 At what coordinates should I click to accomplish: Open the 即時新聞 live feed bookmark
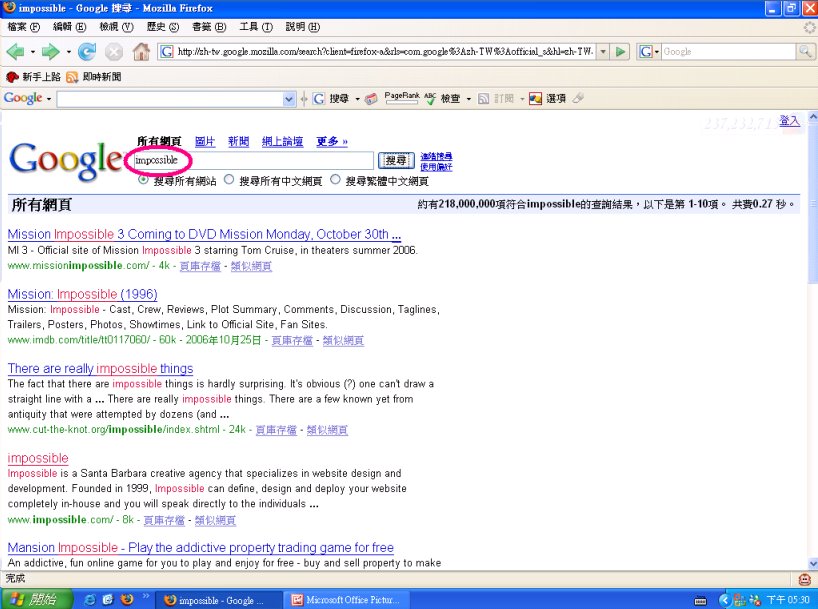pos(94,77)
